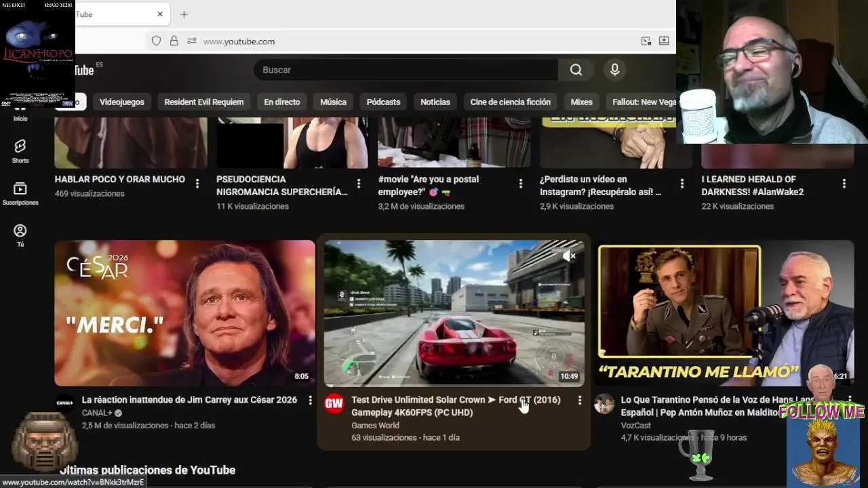Click the padlock site security icon

click(x=174, y=41)
